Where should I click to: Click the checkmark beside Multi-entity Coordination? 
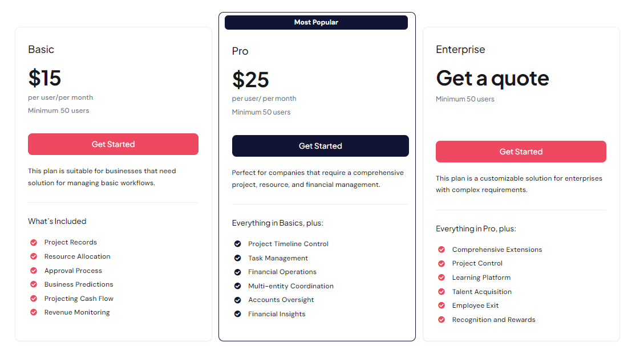point(237,286)
